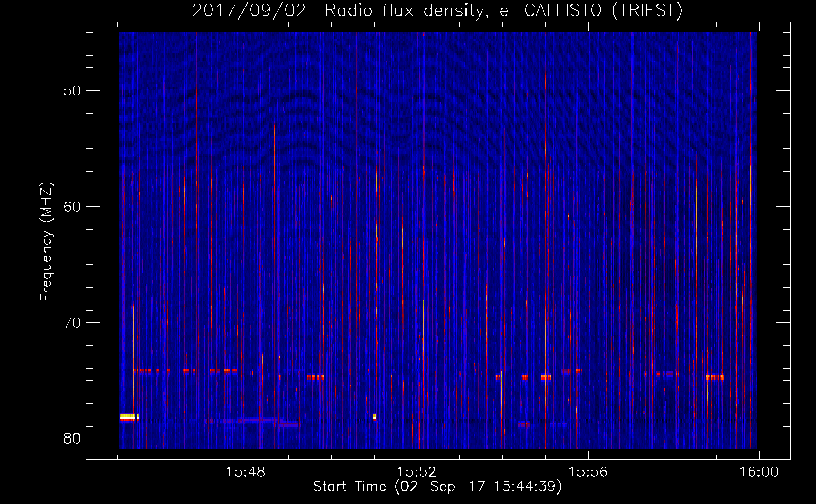This screenshot has width=816, height=504.
Task: Click the bright yellow-white burst near 78 MHz
Action: click(x=129, y=417)
